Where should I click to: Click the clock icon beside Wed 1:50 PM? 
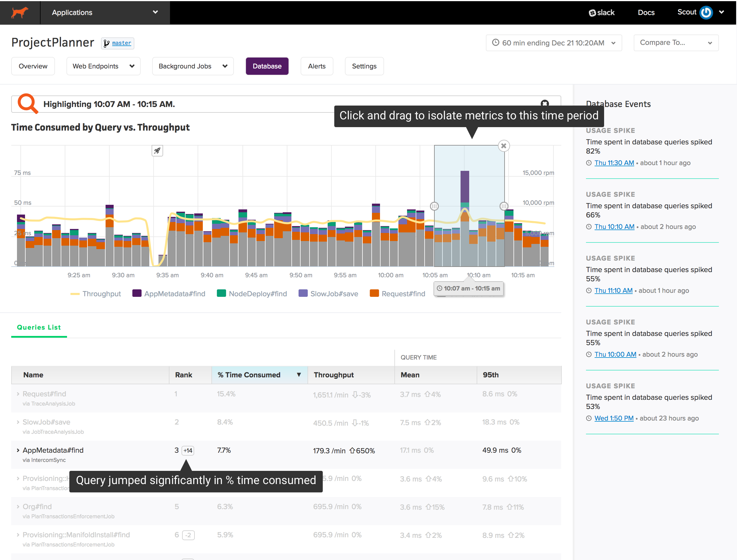589,418
